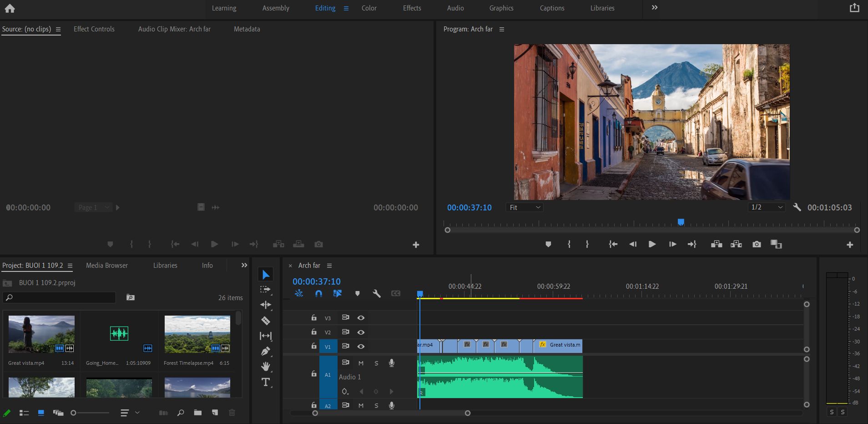Toggle Linked Selection in the timeline
This screenshot has height=424, width=868.
[x=337, y=293]
